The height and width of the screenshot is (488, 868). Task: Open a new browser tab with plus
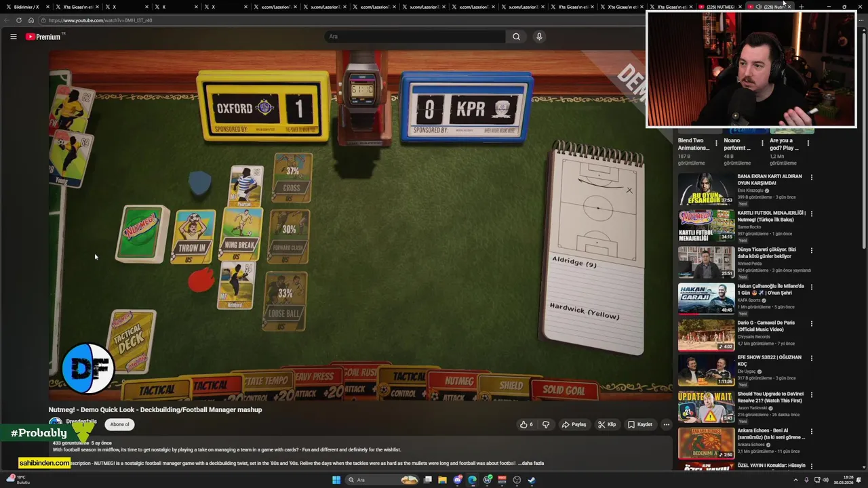click(x=802, y=7)
